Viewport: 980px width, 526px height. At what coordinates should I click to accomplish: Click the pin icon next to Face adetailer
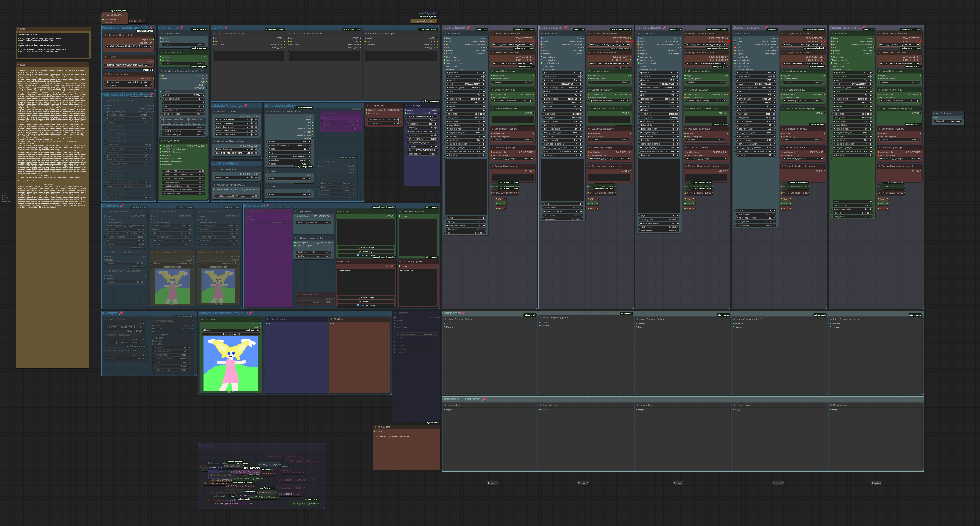tap(468, 27)
